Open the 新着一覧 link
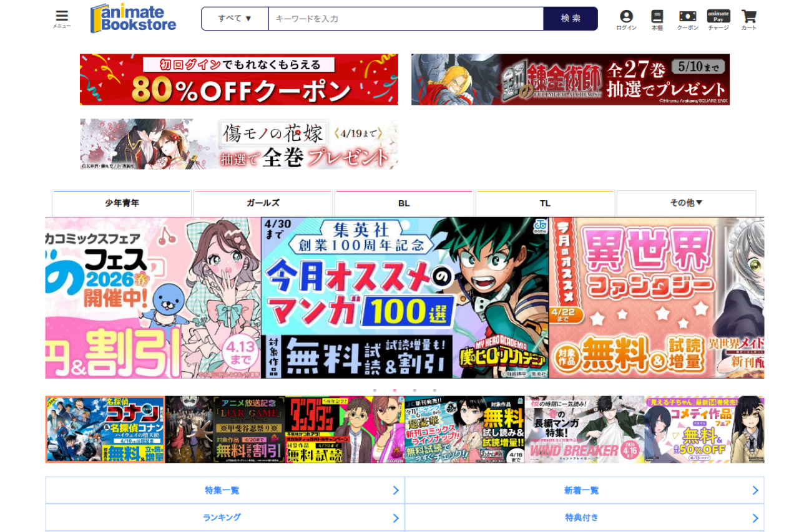 point(584,490)
